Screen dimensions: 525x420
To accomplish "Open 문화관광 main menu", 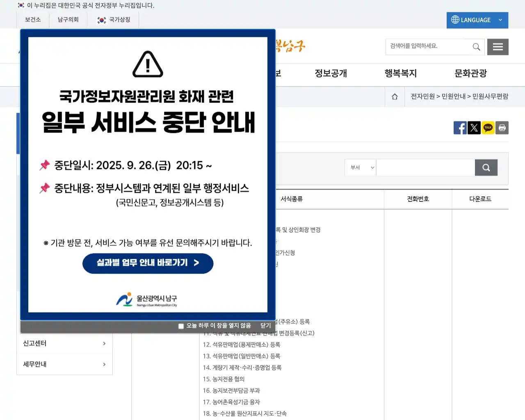I will (x=471, y=73).
